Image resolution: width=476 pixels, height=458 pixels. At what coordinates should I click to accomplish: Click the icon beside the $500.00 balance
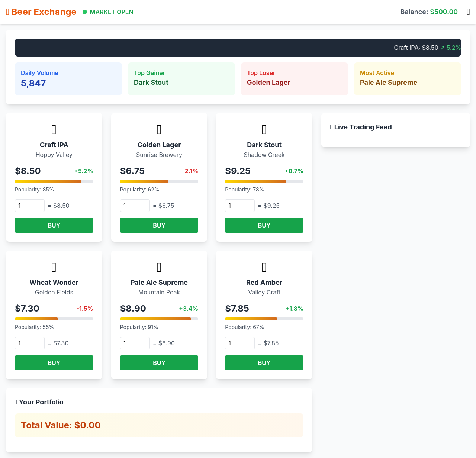(x=468, y=12)
